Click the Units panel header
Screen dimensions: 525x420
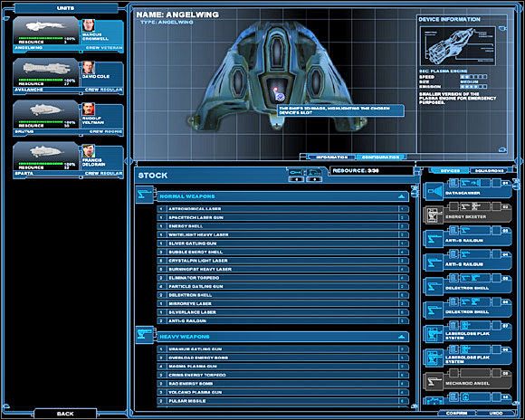click(65, 8)
